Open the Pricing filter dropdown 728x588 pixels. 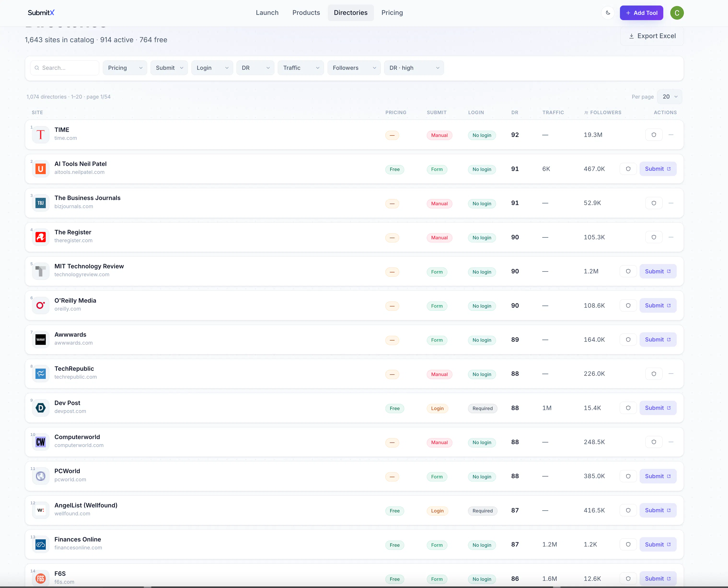click(x=125, y=68)
